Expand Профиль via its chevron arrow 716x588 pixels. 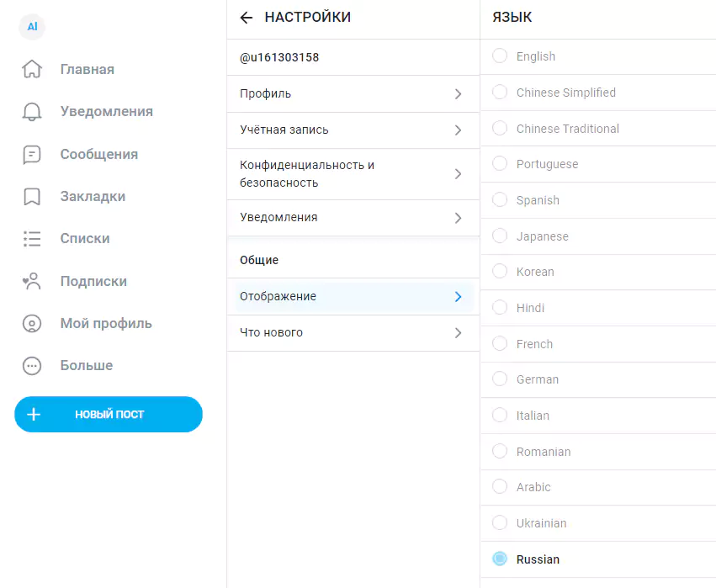458,94
